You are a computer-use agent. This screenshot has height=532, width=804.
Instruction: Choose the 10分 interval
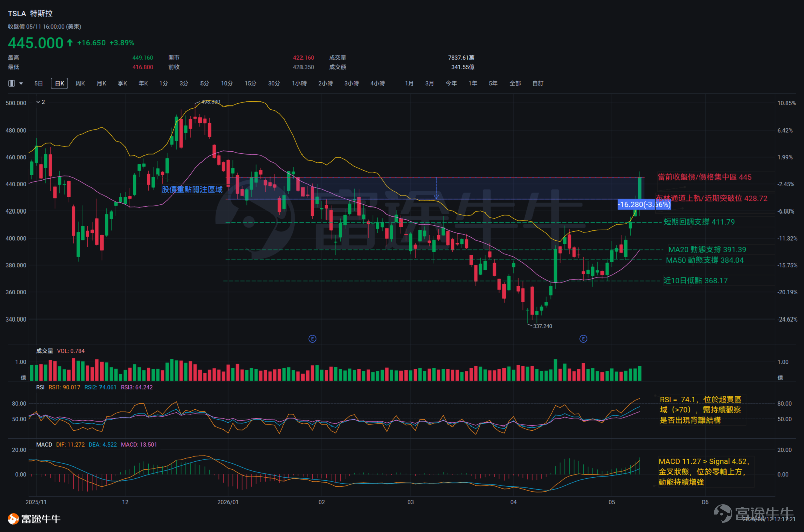(227, 83)
